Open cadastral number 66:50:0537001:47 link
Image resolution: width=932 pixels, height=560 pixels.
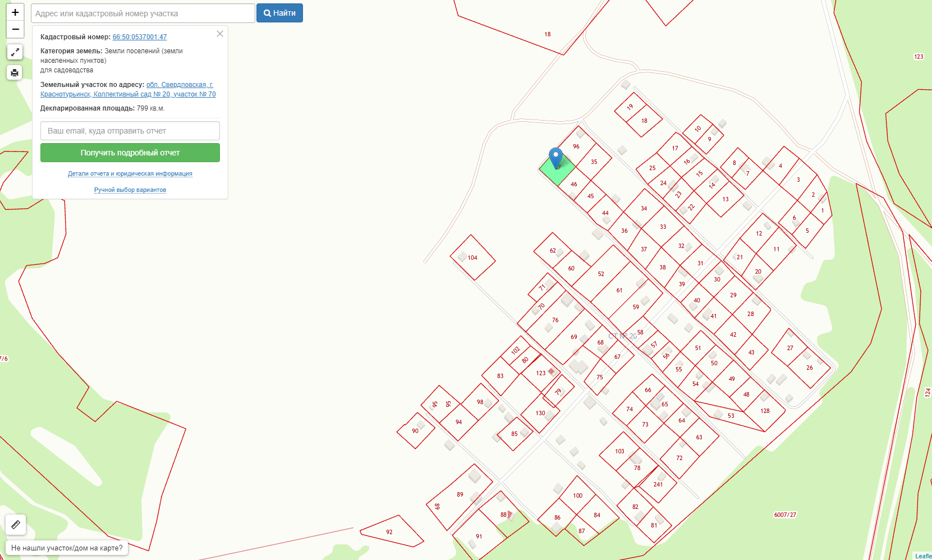140,37
